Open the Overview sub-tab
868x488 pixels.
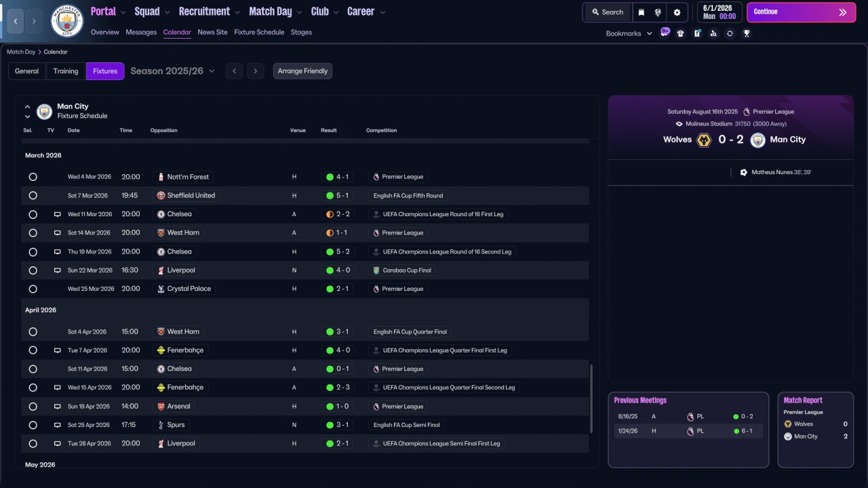click(x=105, y=33)
